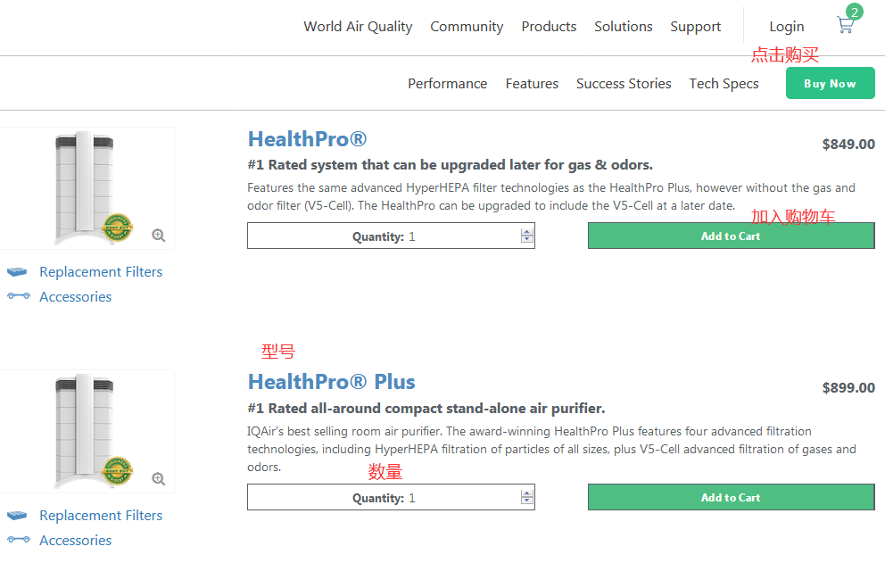Go to the Tech Specs section

[x=724, y=84]
